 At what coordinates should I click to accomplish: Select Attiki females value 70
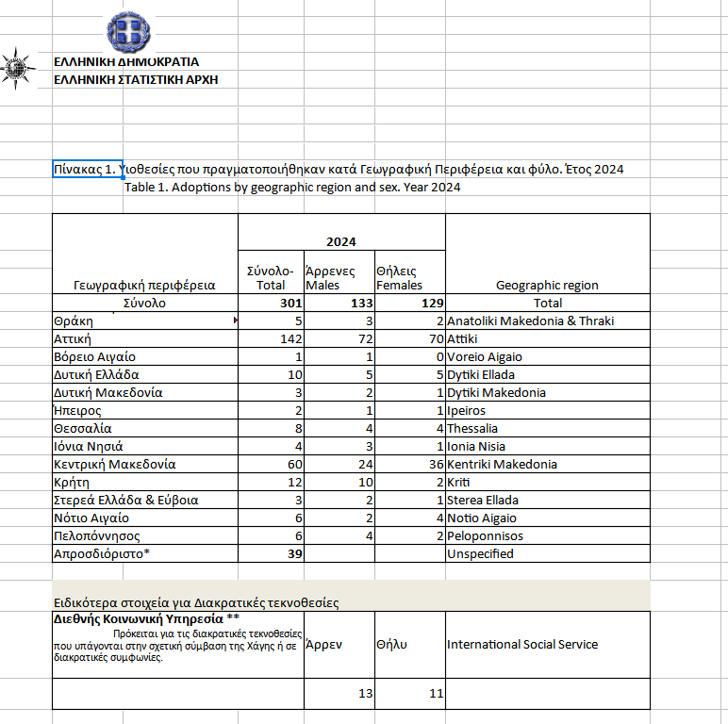[x=410, y=338]
